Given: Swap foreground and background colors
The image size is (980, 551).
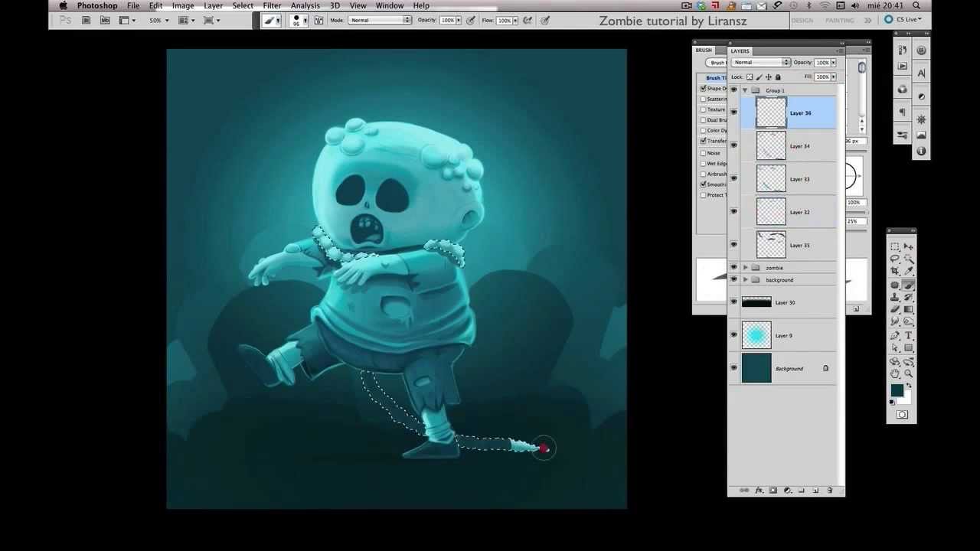Looking at the screenshot, I should coord(909,386).
